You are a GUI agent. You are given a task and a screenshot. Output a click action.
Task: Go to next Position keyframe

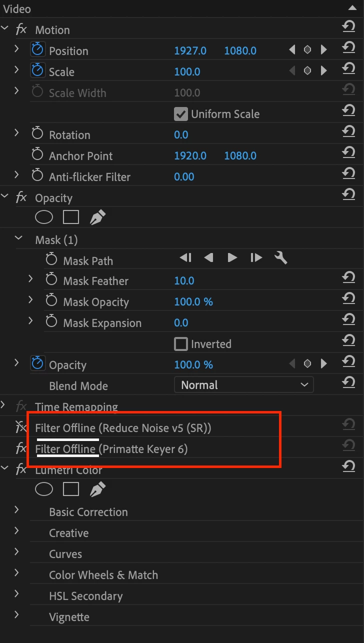pyautogui.click(x=323, y=49)
